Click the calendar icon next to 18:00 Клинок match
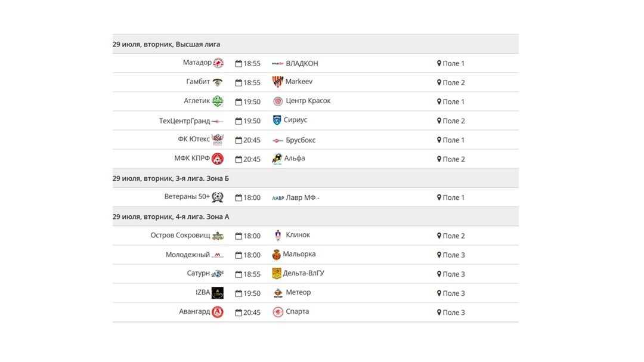The width and height of the screenshot is (644, 362). pyautogui.click(x=238, y=236)
